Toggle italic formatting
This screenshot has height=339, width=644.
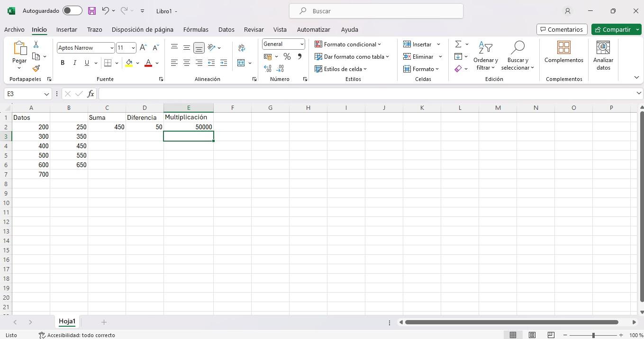click(x=74, y=62)
